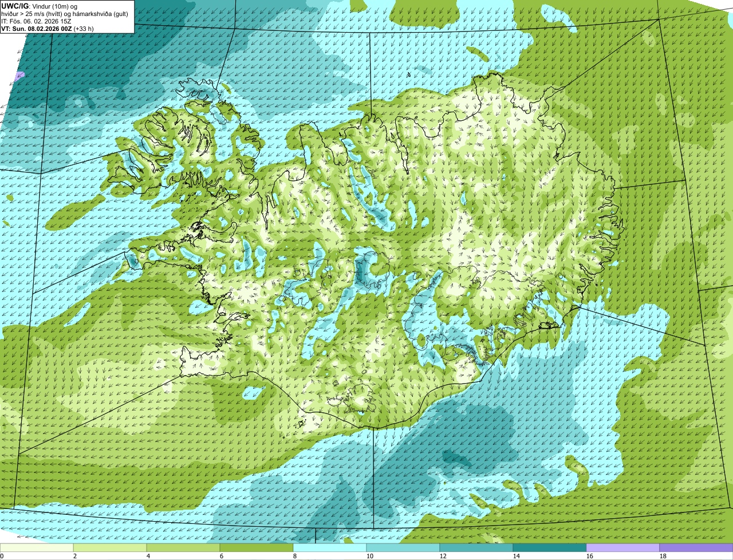Screen dimensions: 733x560
Task: Select the dark teal 14–16 legend swatch
Action: (x=550, y=548)
